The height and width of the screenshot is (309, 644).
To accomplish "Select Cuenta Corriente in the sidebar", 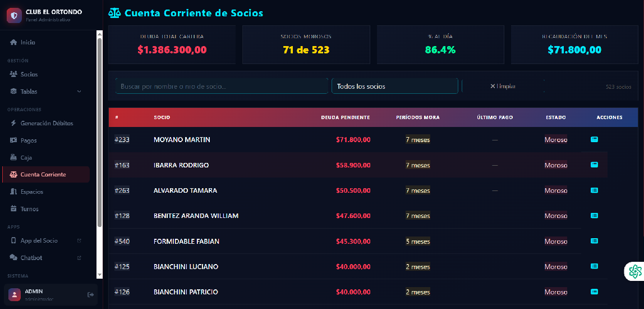I will click(x=45, y=175).
